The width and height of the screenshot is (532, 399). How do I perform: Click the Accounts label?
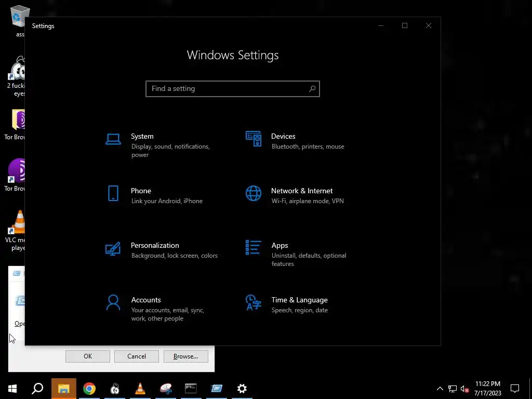pos(146,300)
